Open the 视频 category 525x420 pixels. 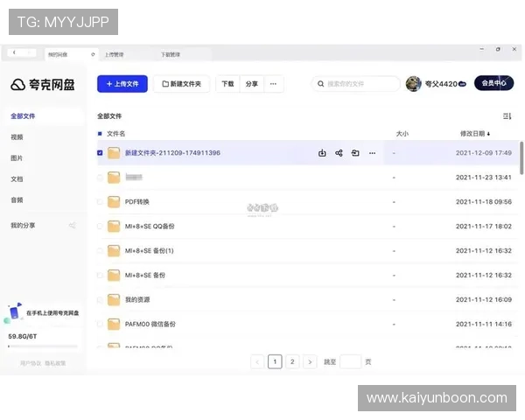point(17,137)
